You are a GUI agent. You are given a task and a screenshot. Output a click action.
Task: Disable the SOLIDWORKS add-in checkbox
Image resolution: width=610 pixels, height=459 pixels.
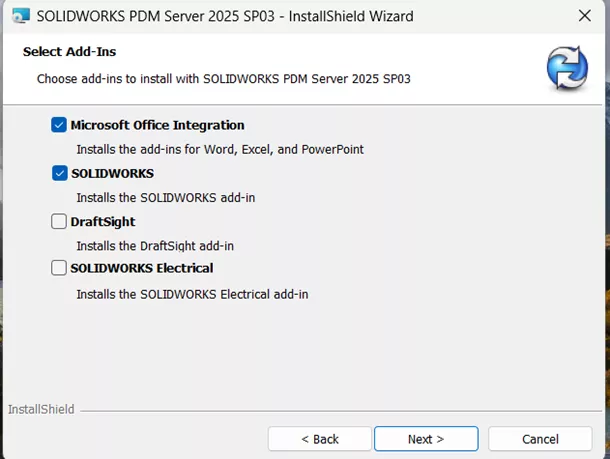pos(59,173)
